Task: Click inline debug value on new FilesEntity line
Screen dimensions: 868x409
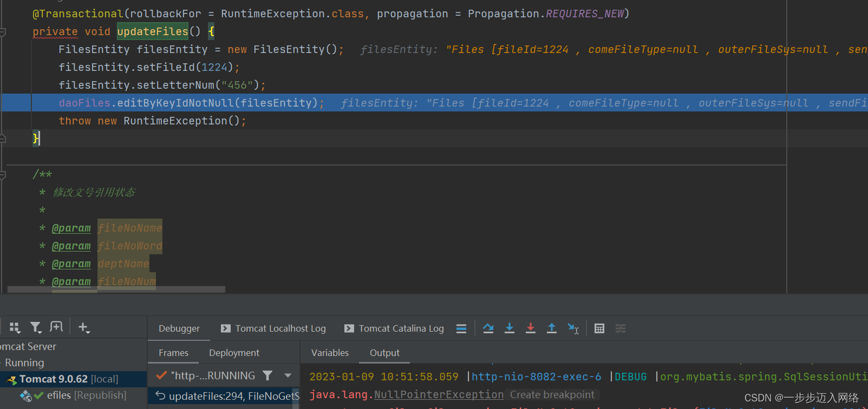Action: point(614,49)
